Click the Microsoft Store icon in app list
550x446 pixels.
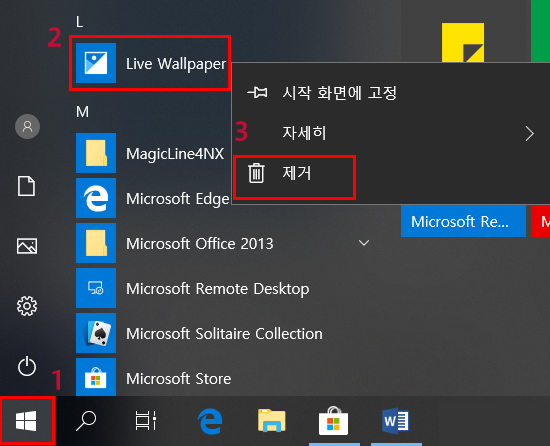96,377
